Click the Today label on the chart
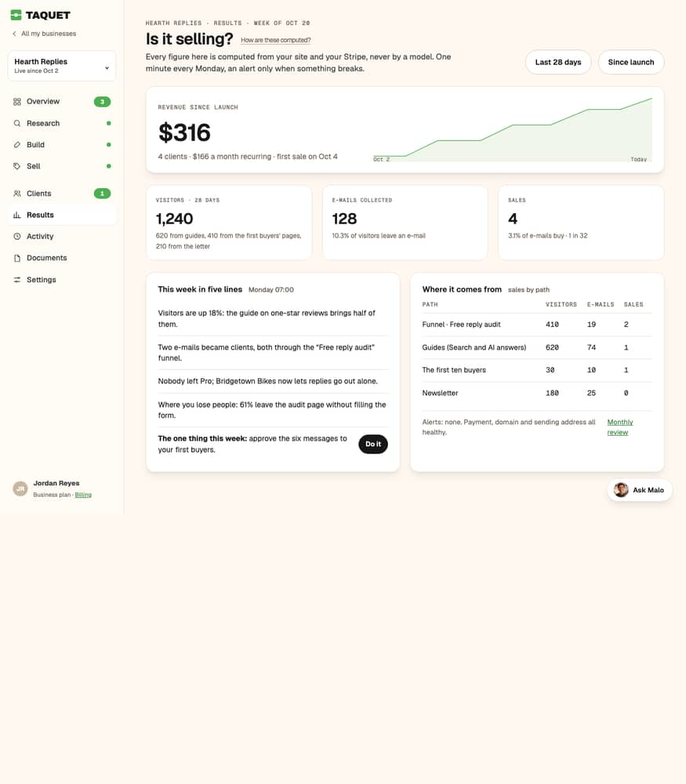 [638, 159]
